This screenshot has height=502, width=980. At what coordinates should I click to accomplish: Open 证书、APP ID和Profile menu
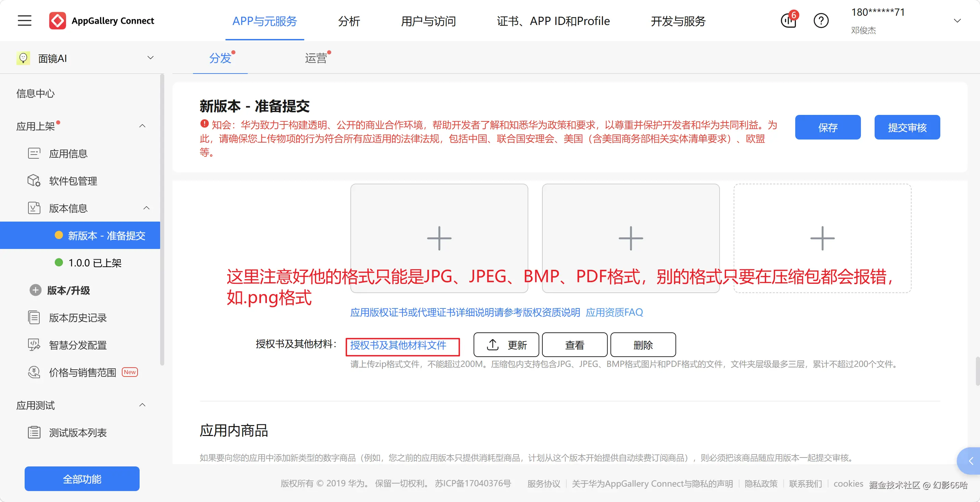click(553, 21)
